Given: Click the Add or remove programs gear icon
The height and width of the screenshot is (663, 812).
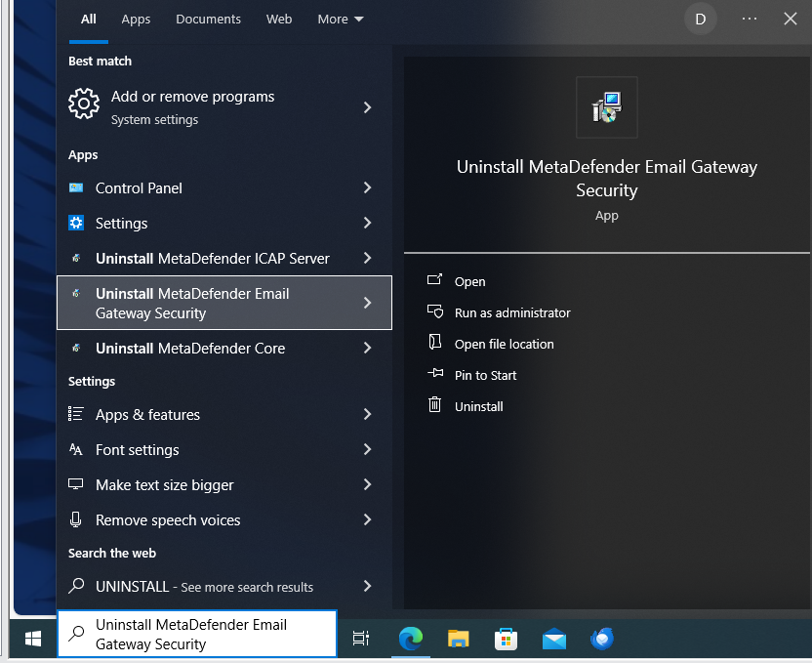Looking at the screenshot, I should (x=84, y=104).
